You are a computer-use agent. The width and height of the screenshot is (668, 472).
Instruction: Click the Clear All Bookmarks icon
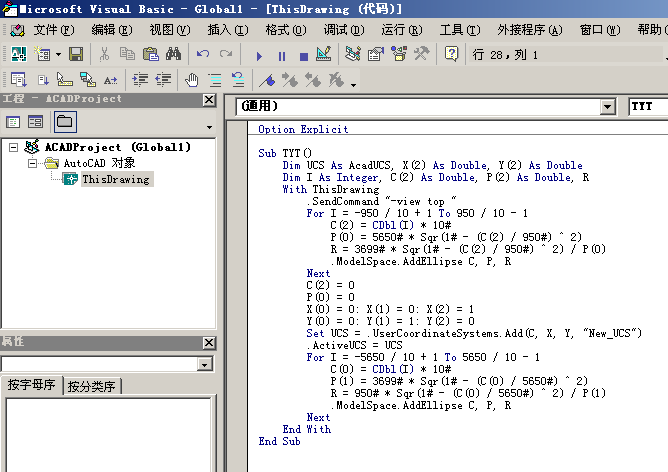[336, 80]
